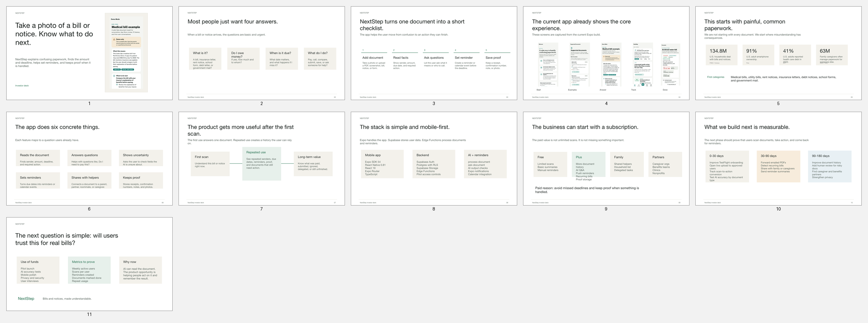Viewport: 868px width, 323px height.
Task: Select the 'This starts with painful, common paperwork' slide
Action: pos(779,53)
